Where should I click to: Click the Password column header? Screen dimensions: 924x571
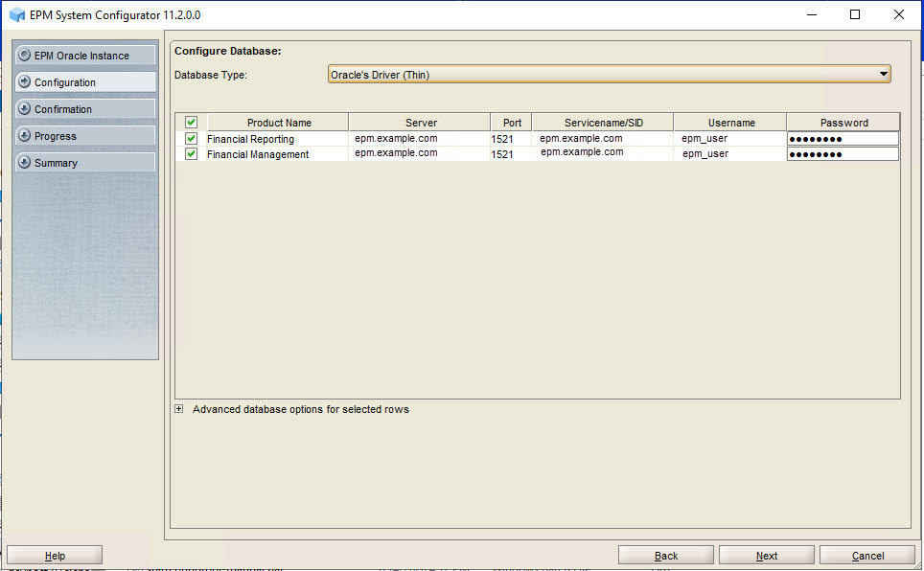(843, 123)
